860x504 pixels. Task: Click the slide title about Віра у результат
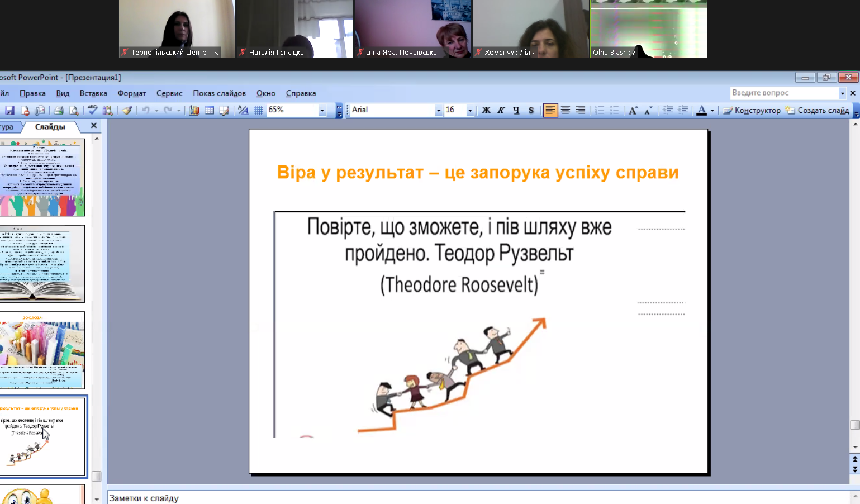pyautogui.click(x=478, y=173)
